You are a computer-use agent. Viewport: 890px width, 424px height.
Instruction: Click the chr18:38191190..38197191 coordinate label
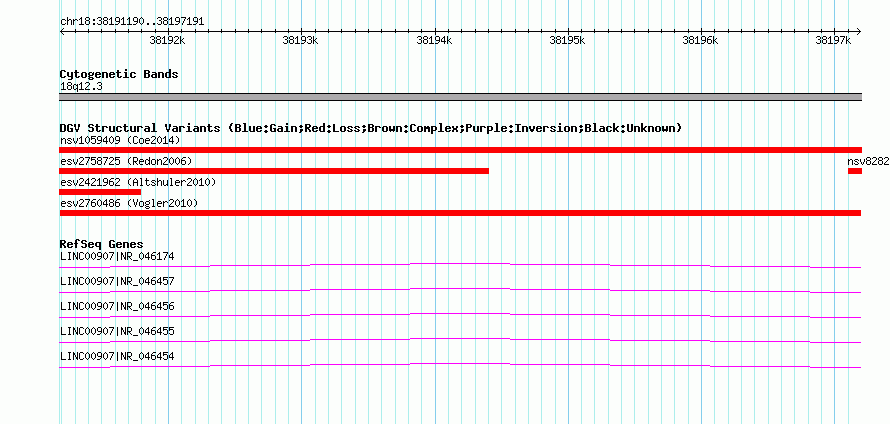[x=132, y=22]
